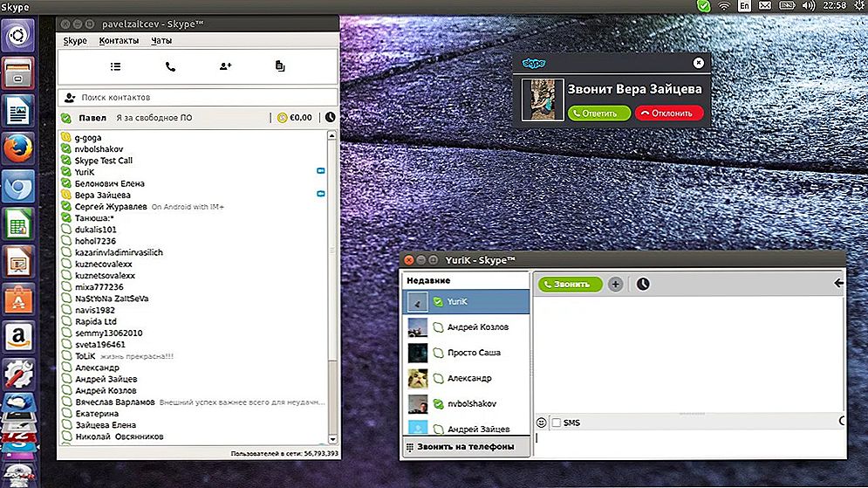Open the battery indicator menu
868x488 pixels.
coord(787,6)
